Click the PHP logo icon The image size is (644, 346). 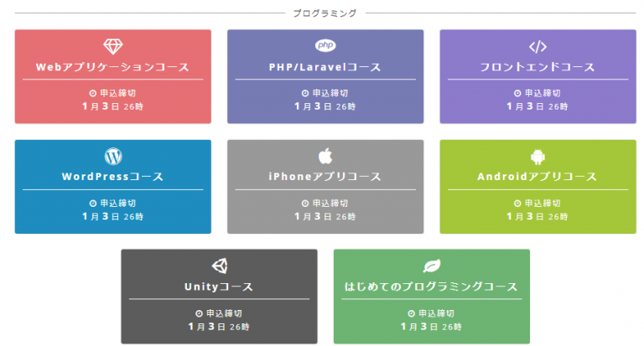coord(325,45)
